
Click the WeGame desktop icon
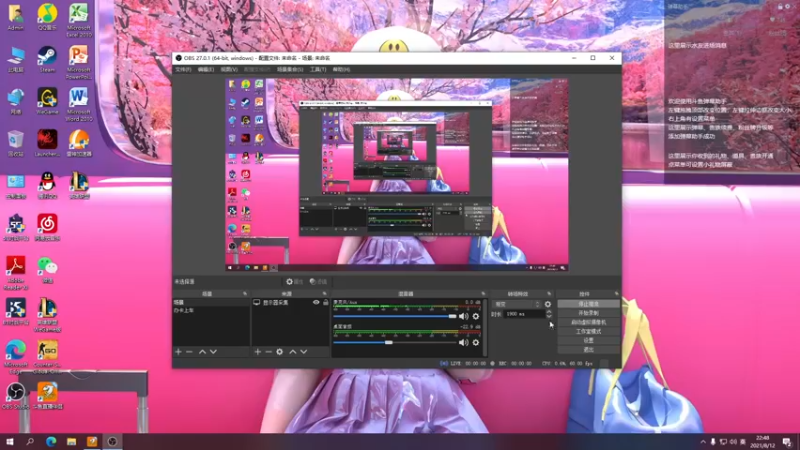coord(47,102)
